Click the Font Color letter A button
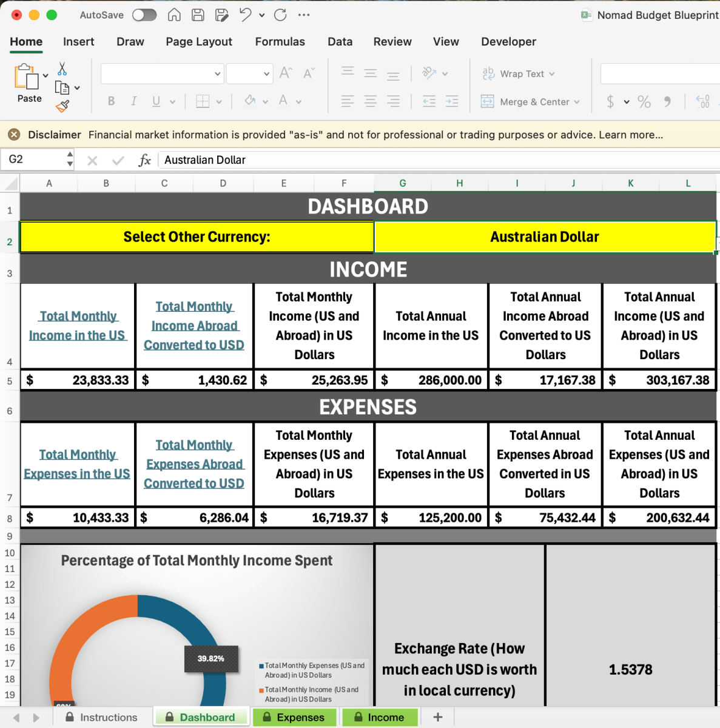 pos(283,101)
